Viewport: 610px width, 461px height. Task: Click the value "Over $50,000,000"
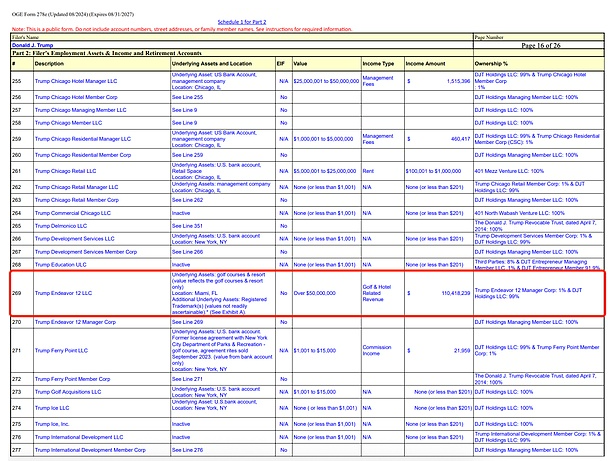pos(315,293)
